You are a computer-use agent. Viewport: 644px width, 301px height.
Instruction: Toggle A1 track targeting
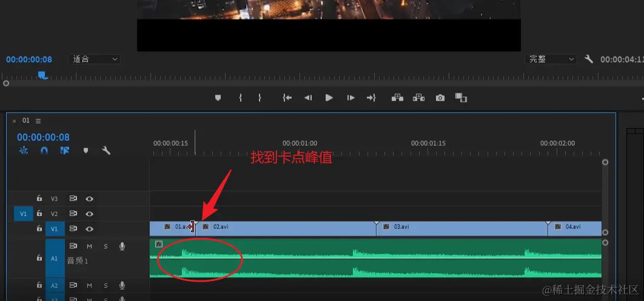pyautogui.click(x=55, y=259)
